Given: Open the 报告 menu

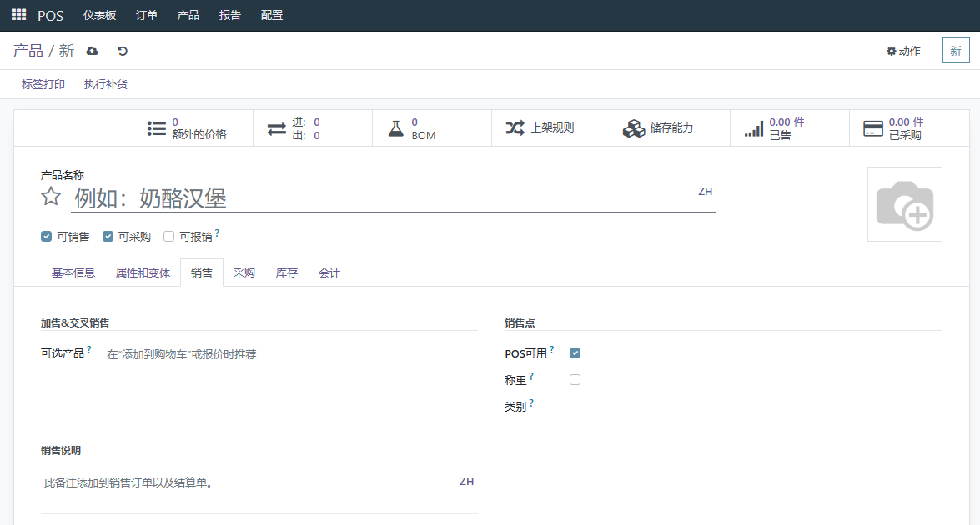Looking at the screenshot, I should [x=230, y=15].
